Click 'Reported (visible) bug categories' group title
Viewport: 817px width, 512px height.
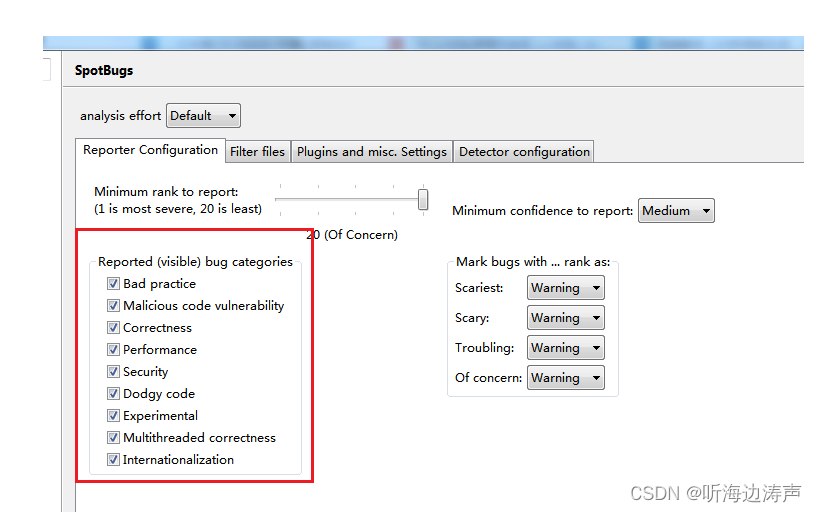(x=195, y=261)
